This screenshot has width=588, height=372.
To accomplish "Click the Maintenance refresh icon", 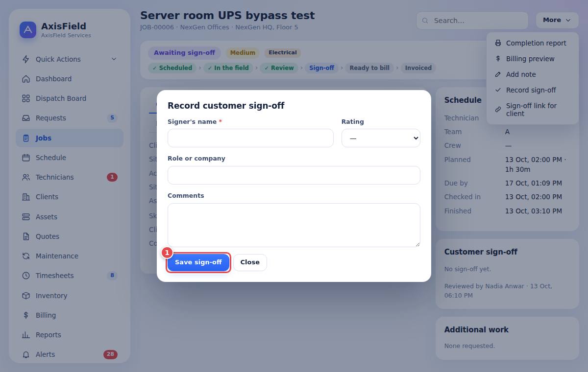I will [26, 256].
